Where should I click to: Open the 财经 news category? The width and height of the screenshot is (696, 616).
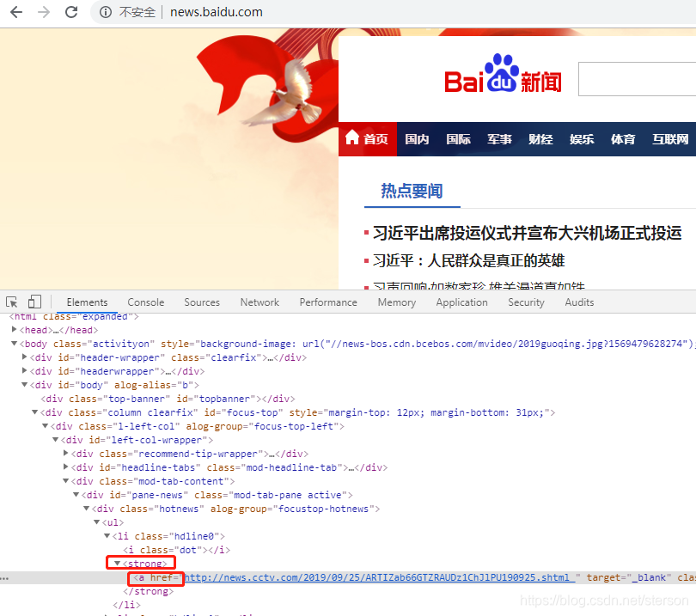[540, 139]
